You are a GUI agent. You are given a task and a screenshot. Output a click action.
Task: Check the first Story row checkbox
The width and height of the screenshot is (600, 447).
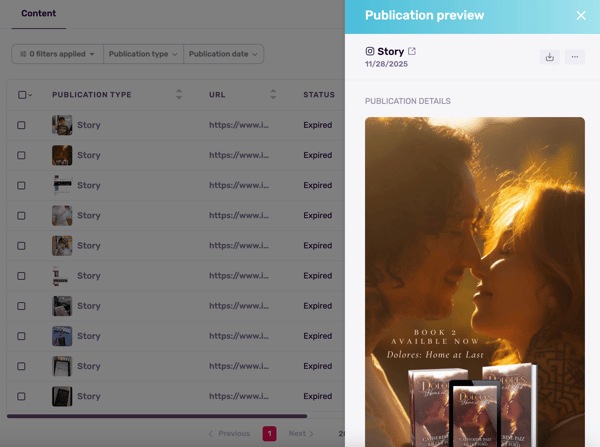click(22, 125)
